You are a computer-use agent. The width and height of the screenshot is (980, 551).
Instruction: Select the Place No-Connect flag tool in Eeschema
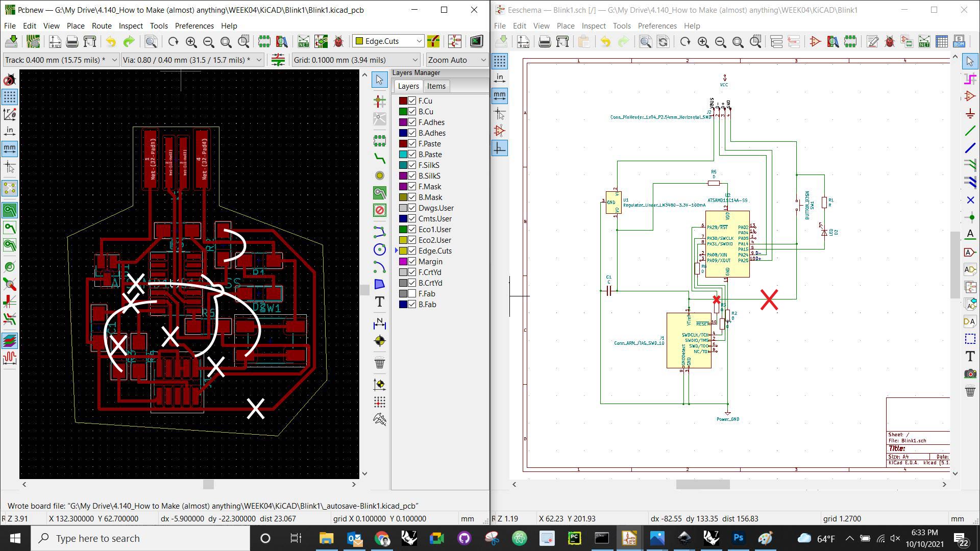pos(970,200)
